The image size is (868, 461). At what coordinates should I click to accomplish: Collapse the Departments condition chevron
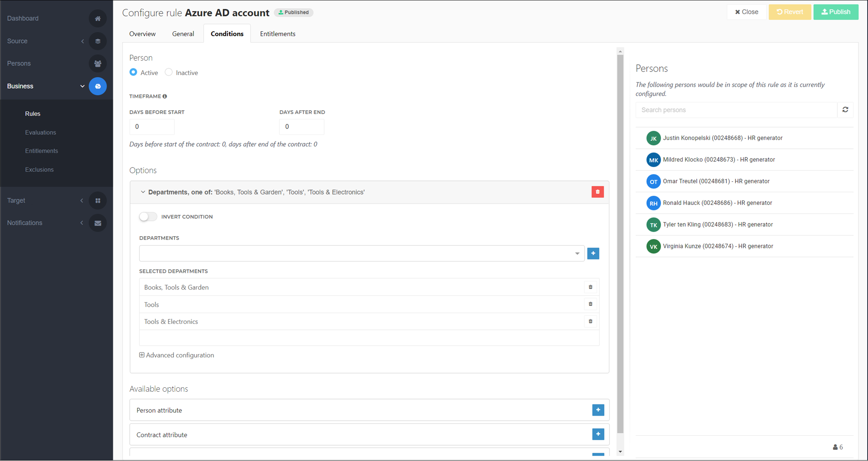click(x=143, y=192)
